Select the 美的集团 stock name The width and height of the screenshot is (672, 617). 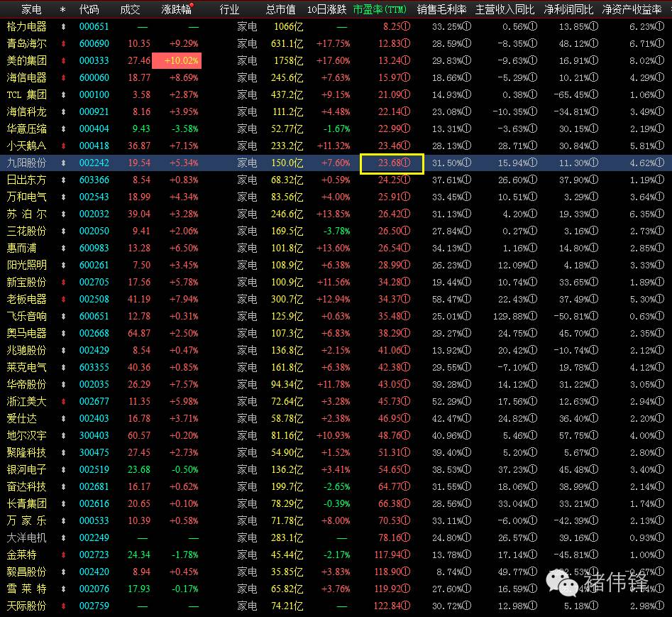(x=26, y=60)
